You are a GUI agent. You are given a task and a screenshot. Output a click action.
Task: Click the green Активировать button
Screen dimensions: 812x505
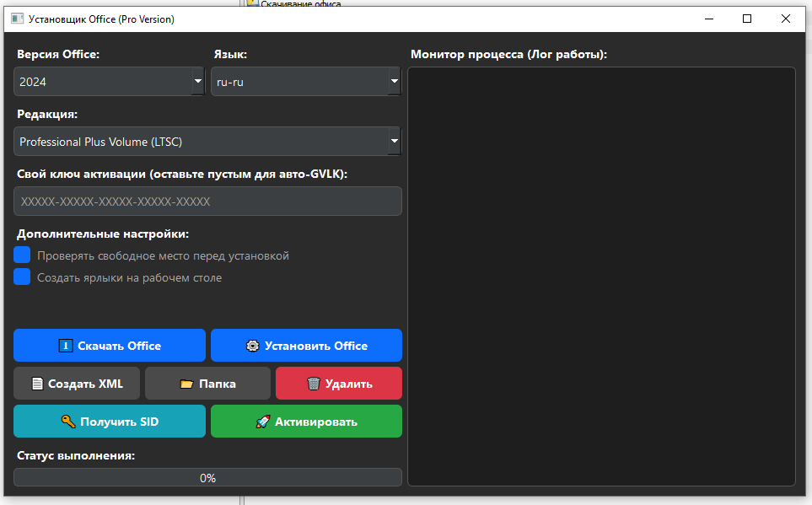coord(306,421)
